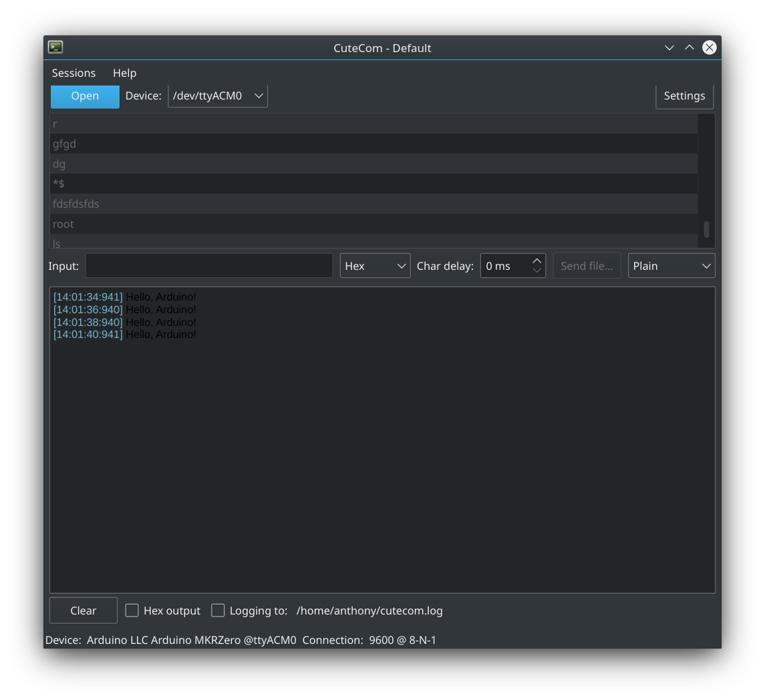Screen dimensions: 765x700
Task: Enable the Hex output checkbox
Action: pyautogui.click(x=132, y=610)
